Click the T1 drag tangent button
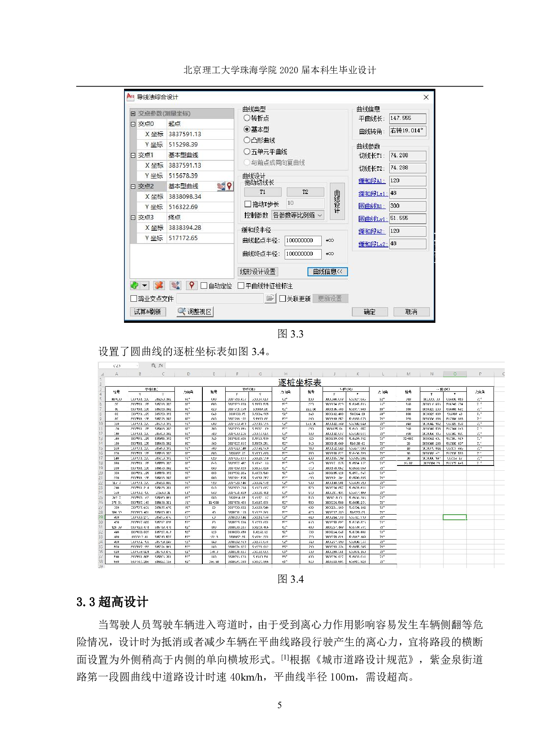 pos(263,192)
